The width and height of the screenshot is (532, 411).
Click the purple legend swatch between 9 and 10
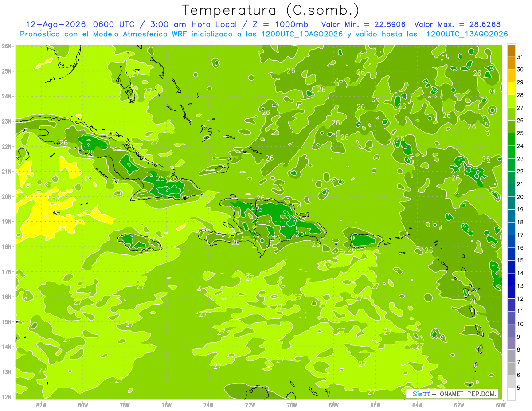[x=511, y=330]
